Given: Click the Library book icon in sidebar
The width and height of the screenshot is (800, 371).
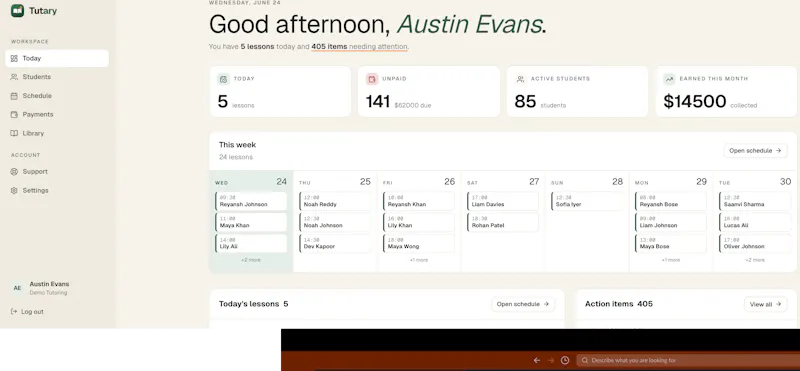Looking at the screenshot, I should pyautogui.click(x=14, y=133).
